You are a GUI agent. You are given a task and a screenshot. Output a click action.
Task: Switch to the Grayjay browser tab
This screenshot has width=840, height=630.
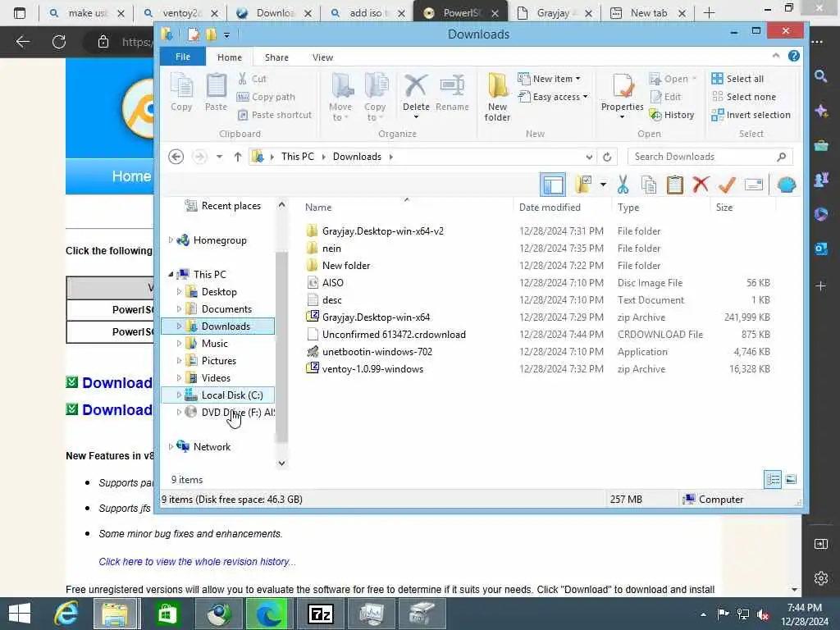(554, 13)
